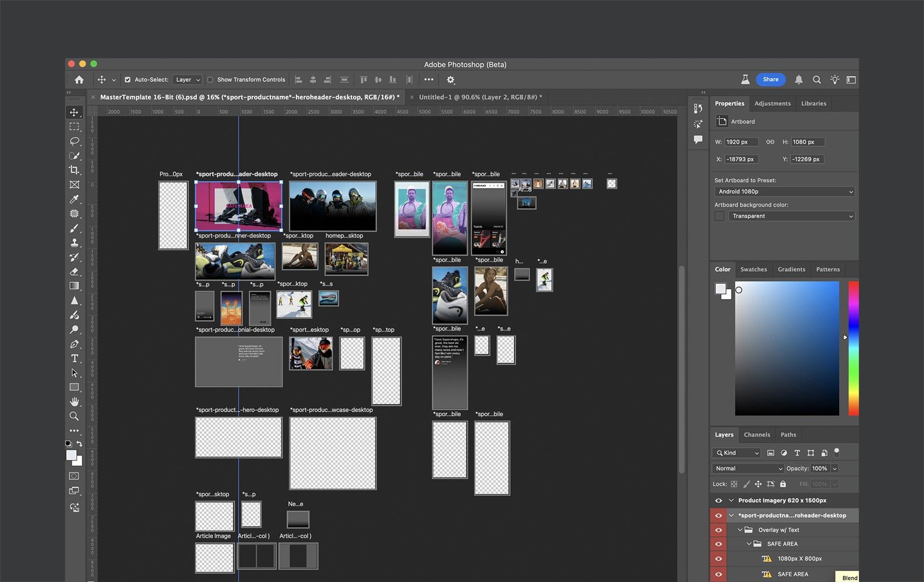924x582 pixels.
Task: Open the Transparent background color dropdown
Action: [792, 216]
